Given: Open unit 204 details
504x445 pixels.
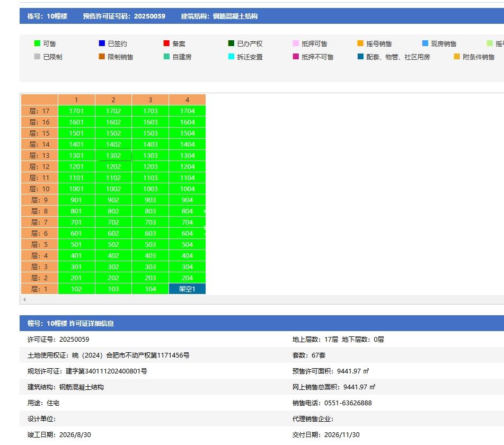Looking at the screenshot, I should coord(188,278).
